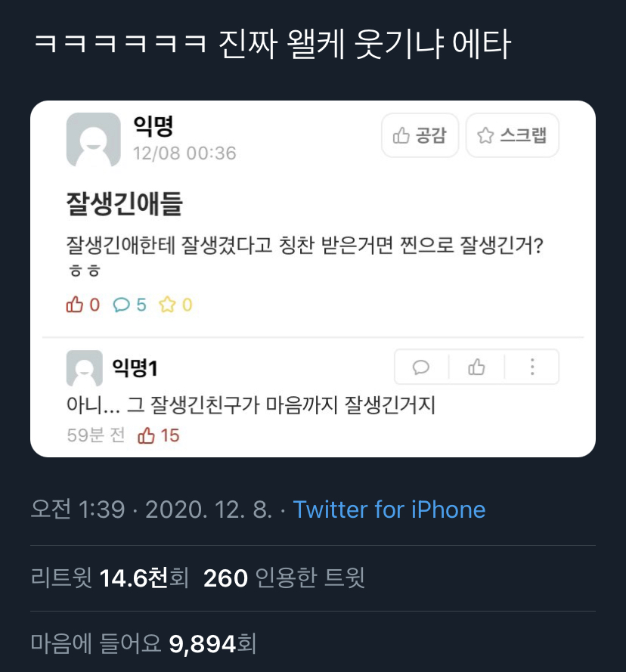Click the tweet text above the embedded image
The height and width of the screenshot is (672, 626).
coord(272,46)
